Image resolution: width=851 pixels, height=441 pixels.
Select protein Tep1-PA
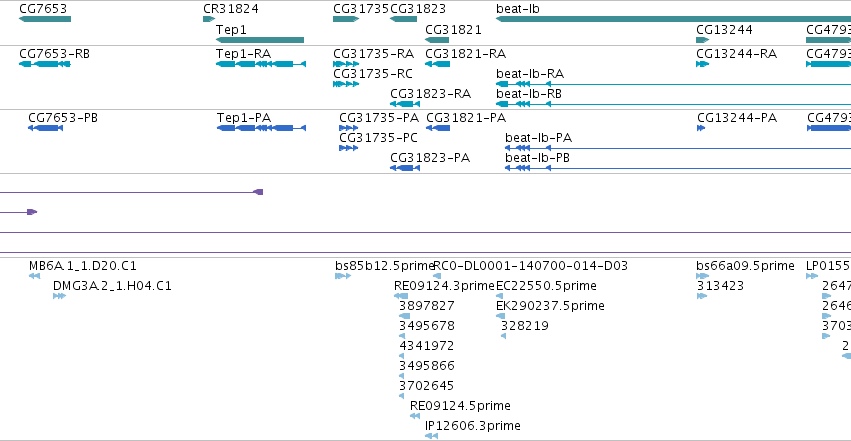[x=261, y=128]
